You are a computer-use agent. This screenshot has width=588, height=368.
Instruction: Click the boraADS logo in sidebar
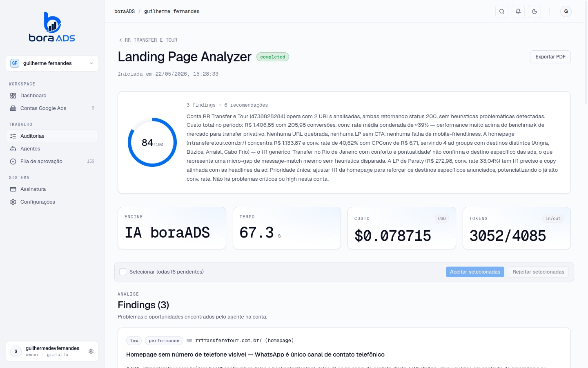point(52,27)
